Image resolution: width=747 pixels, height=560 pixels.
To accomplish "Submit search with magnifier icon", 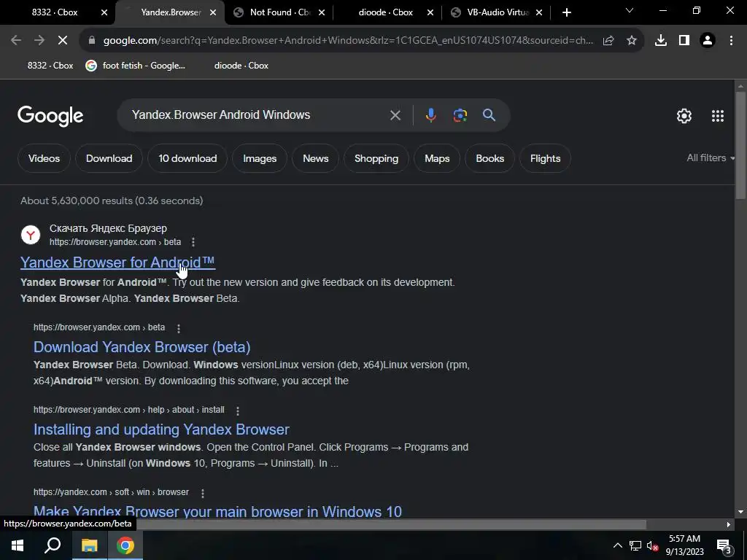I will 489,114.
